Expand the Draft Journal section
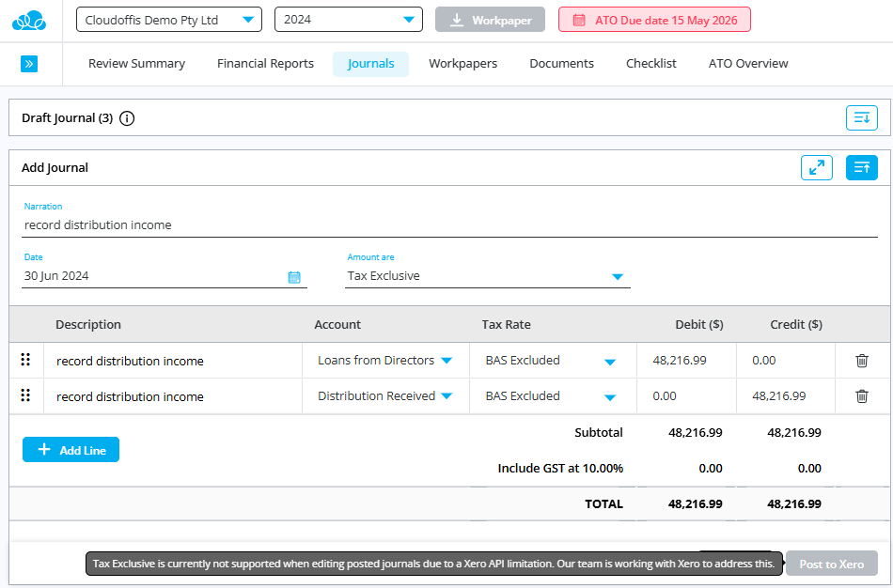The image size is (893, 588). [x=861, y=117]
